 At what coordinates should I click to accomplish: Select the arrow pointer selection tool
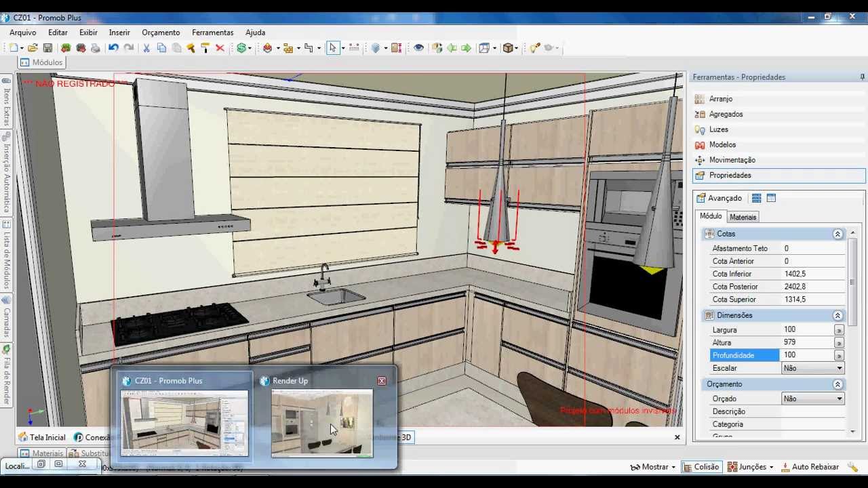tap(332, 47)
